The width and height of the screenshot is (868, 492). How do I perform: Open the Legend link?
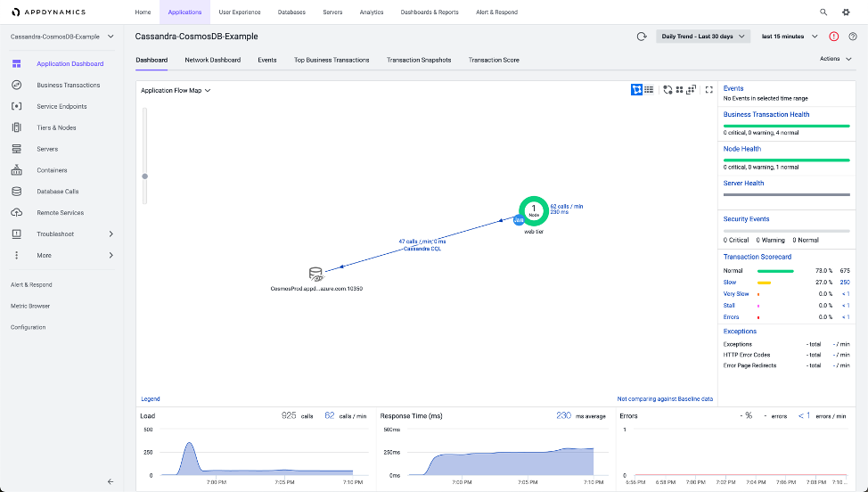[x=150, y=398]
